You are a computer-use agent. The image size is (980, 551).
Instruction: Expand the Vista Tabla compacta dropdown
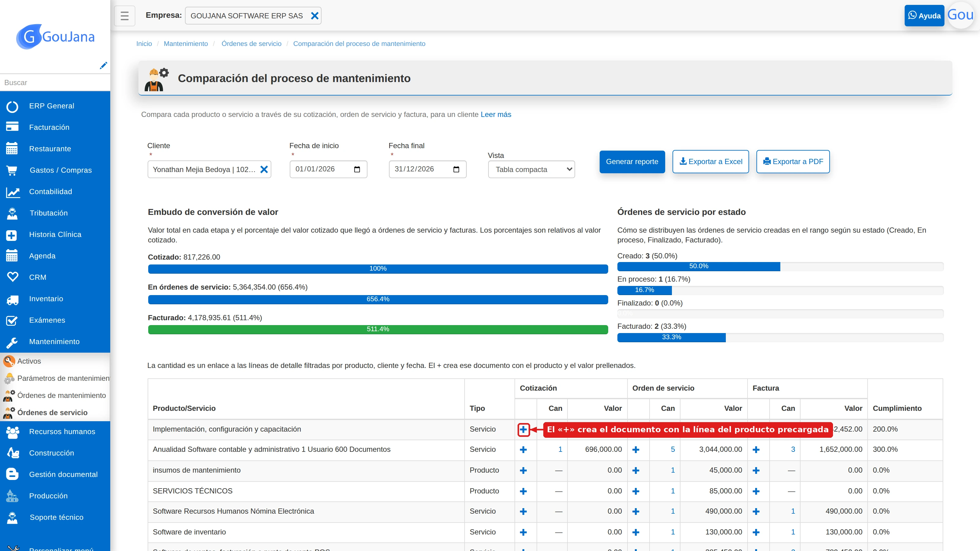tap(531, 170)
